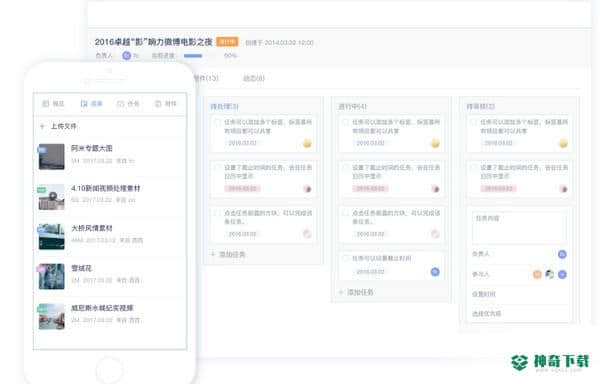The width and height of the screenshot is (600, 384).
Task: Open the first tab icon in phone tab bar
Action: tap(46, 104)
